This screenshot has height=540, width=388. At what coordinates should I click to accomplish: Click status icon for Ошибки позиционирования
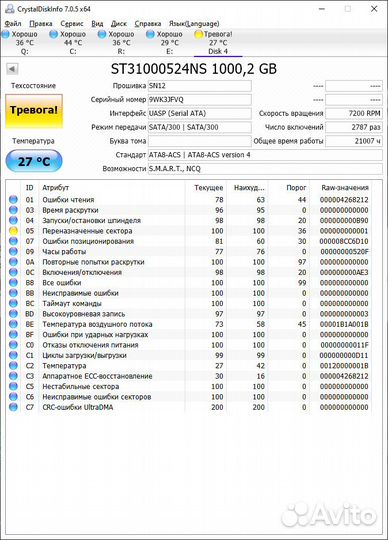pos(13,241)
